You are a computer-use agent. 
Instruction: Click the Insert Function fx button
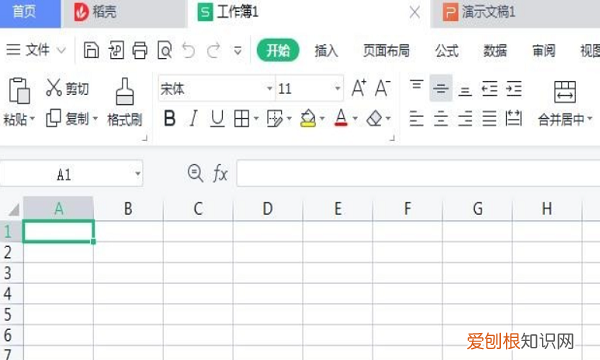[x=220, y=173]
